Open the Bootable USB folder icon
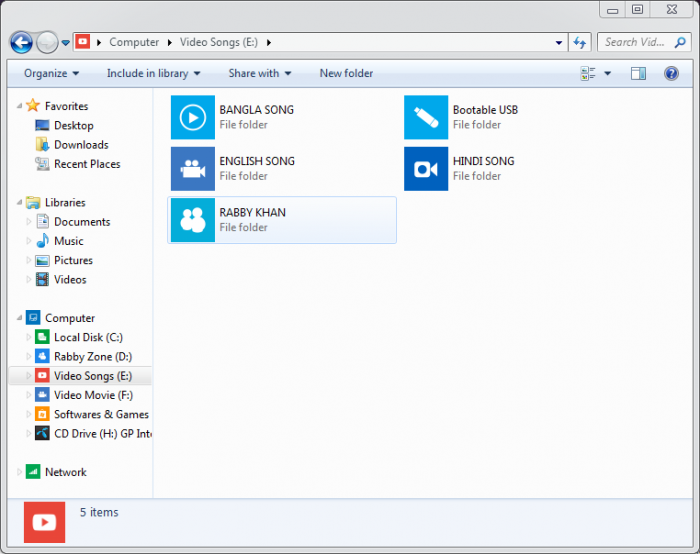This screenshot has width=700, height=554. point(426,117)
